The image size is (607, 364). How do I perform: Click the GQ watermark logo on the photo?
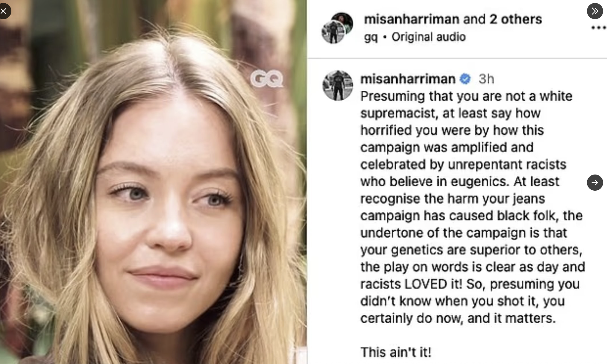(267, 79)
